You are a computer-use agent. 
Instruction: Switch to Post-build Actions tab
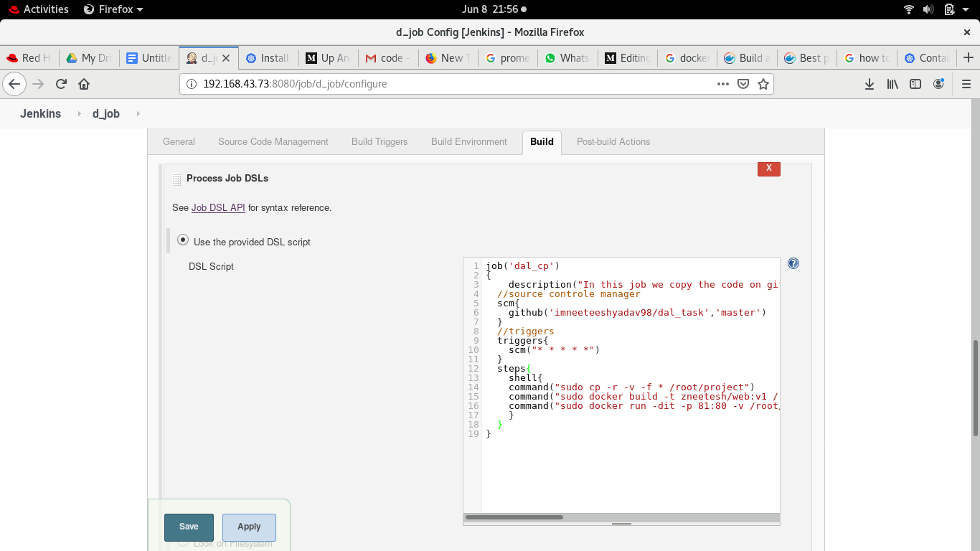[613, 142]
